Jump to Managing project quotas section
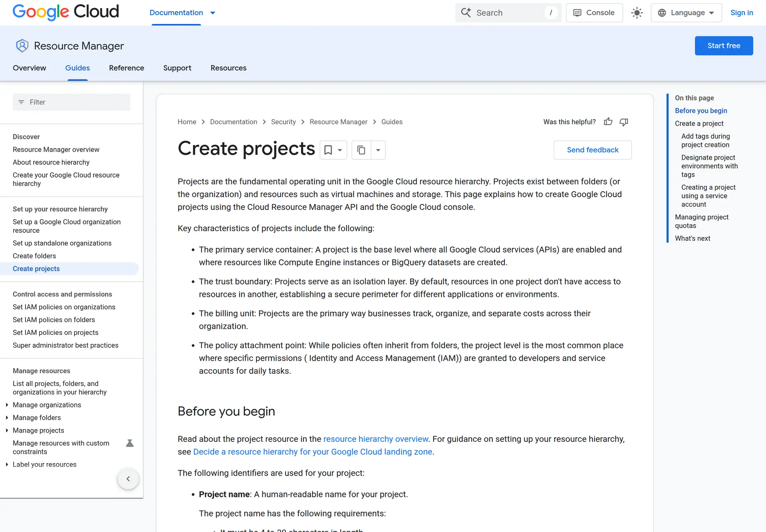Viewport: 766px width, 532px height. 701,221
